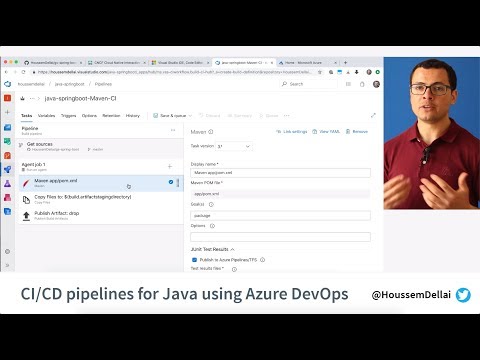The height and width of the screenshot is (360, 480).
Task: Click the Display name input field
Action: point(280,173)
